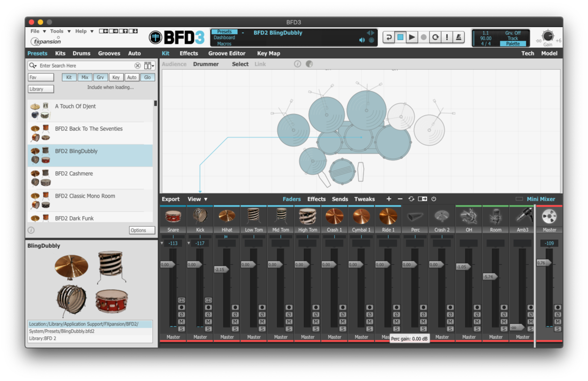The image size is (588, 381).
Task: Toggle the Kit include filter button
Action: tap(69, 77)
